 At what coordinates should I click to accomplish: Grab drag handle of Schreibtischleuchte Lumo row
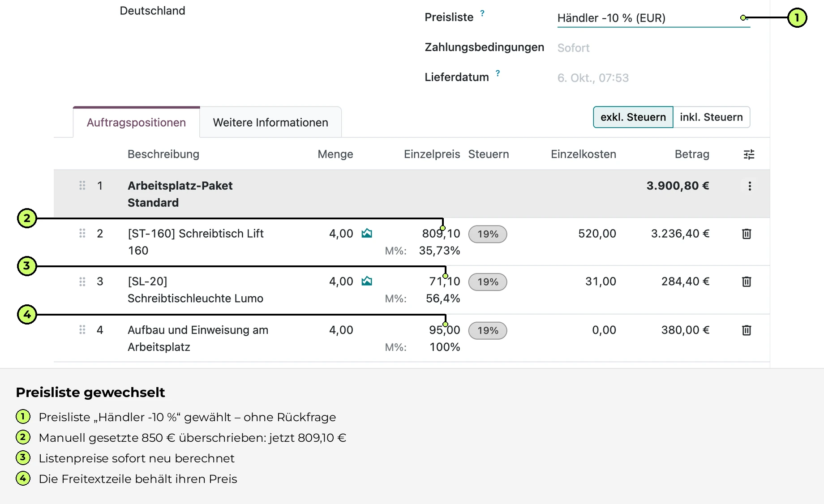pos(82,282)
